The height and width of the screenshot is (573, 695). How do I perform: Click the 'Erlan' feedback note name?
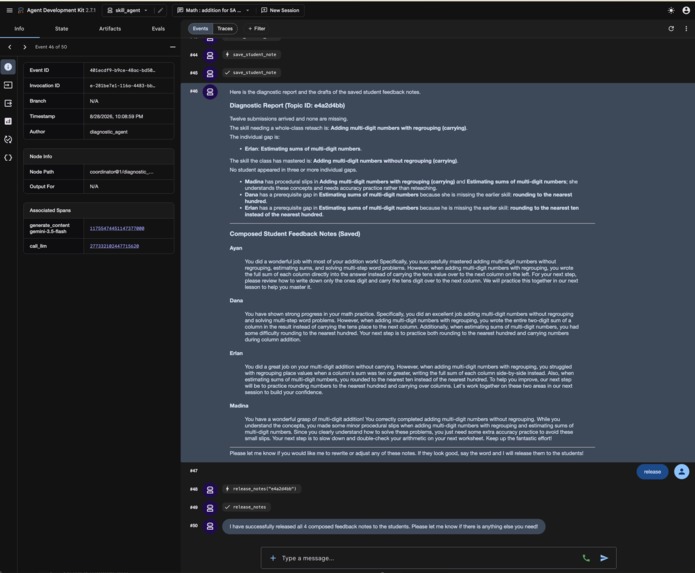tap(236, 353)
